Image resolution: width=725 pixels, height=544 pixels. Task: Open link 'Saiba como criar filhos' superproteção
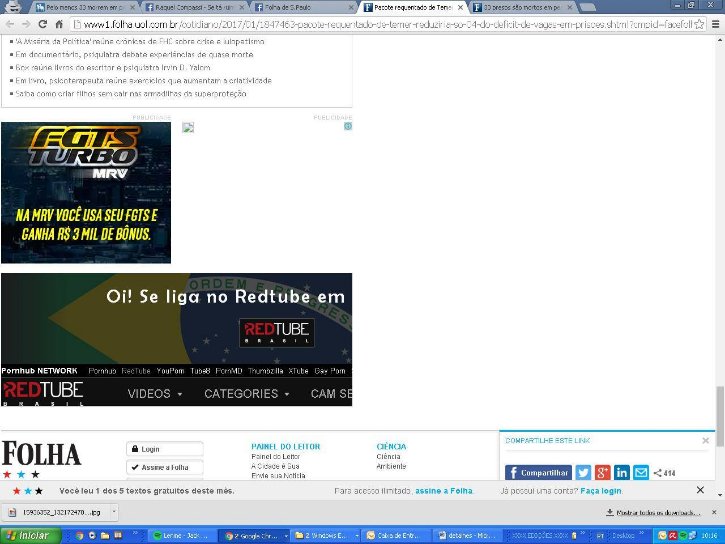(x=131, y=94)
